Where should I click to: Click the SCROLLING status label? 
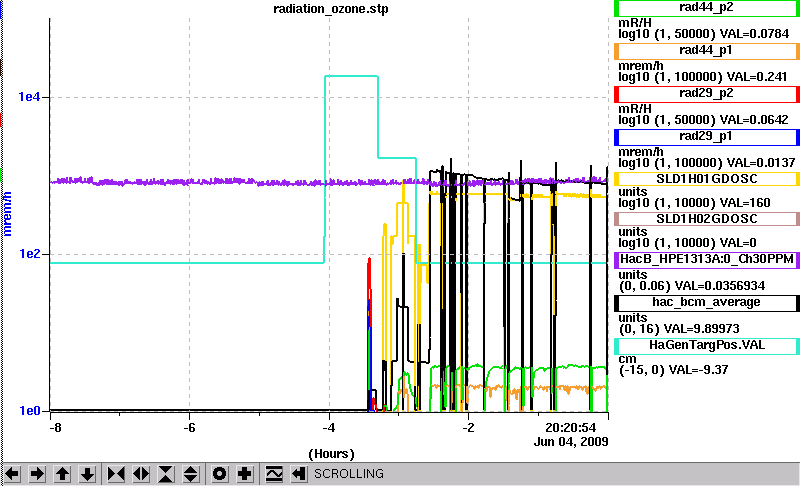[349, 474]
